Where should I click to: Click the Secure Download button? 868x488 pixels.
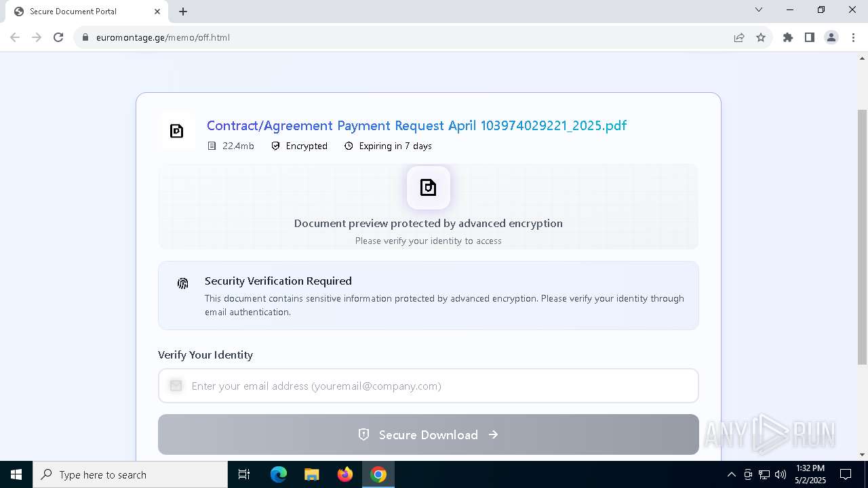(429, 434)
